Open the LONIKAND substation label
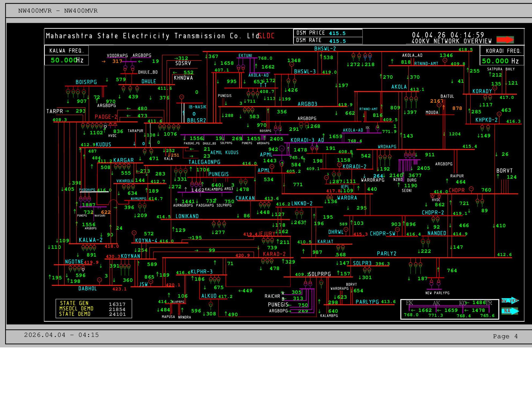This screenshot has height=411, width=532. (x=187, y=216)
